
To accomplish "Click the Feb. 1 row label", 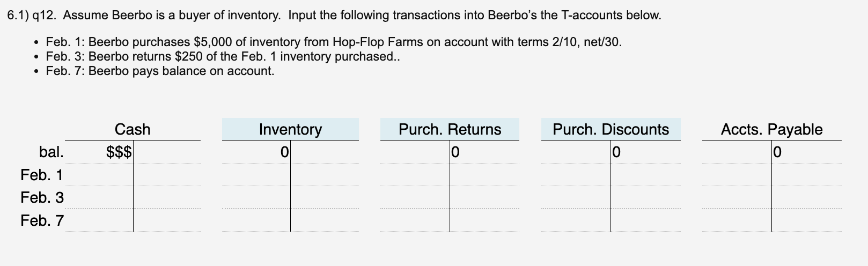I will [x=42, y=175].
